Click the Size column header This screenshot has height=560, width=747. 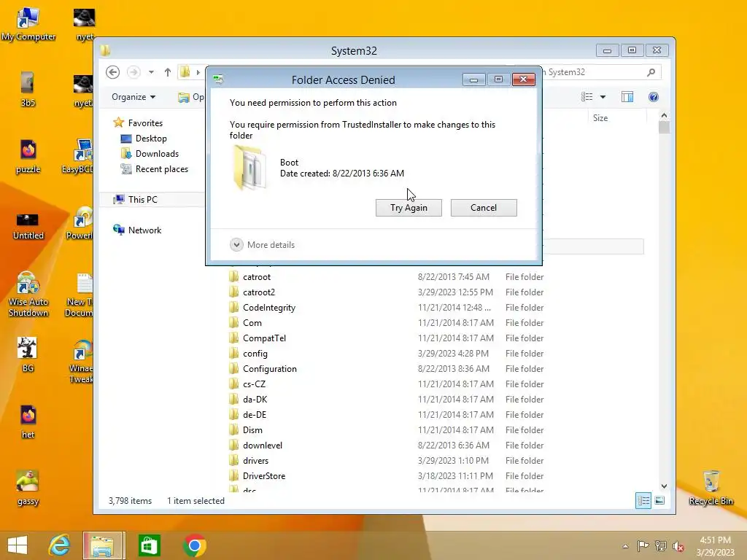(x=600, y=118)
